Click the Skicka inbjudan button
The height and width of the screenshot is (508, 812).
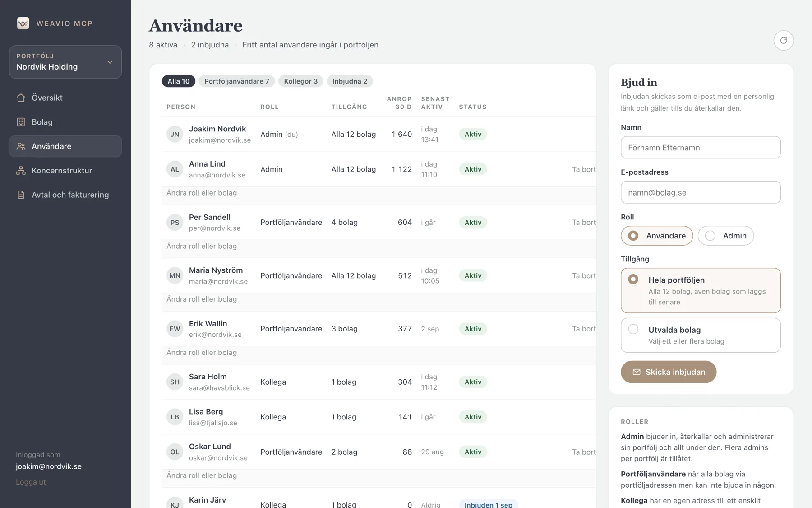pyautogui.click(x=669, y=372)
